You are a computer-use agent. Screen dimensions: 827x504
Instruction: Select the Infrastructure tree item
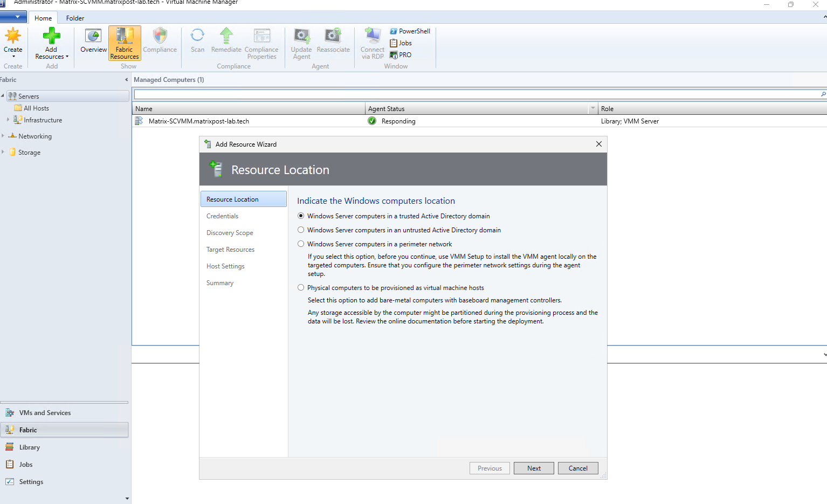coord(43,120)
